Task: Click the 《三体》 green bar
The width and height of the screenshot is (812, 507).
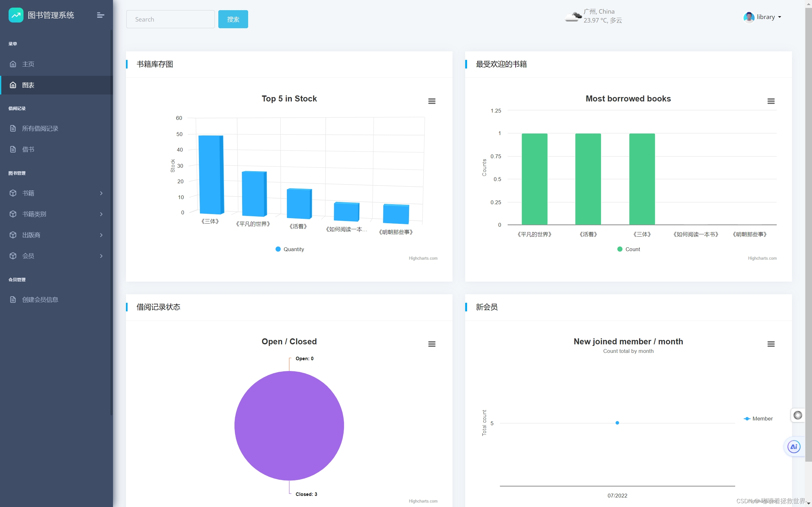Action: tap(642, 179)
